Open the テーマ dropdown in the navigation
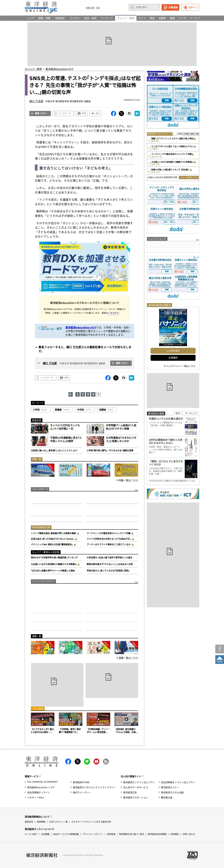The image size is (224, 868). click(195, 18)
